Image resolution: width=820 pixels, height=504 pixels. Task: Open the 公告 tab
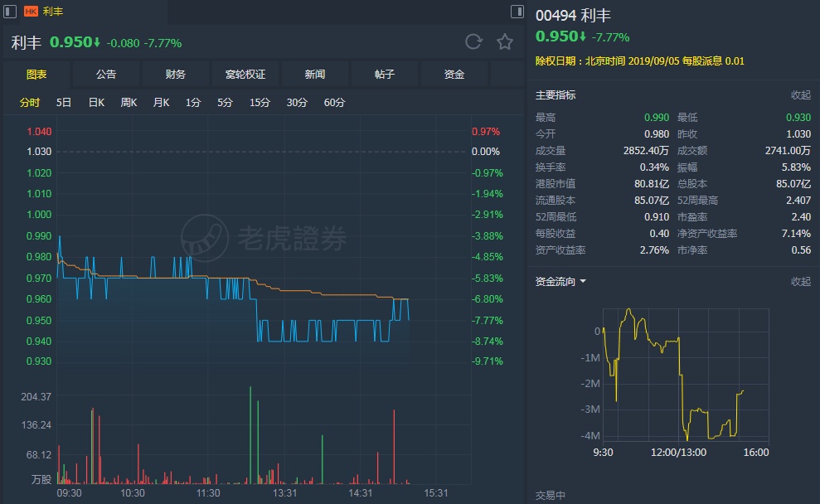coord(106,75)
